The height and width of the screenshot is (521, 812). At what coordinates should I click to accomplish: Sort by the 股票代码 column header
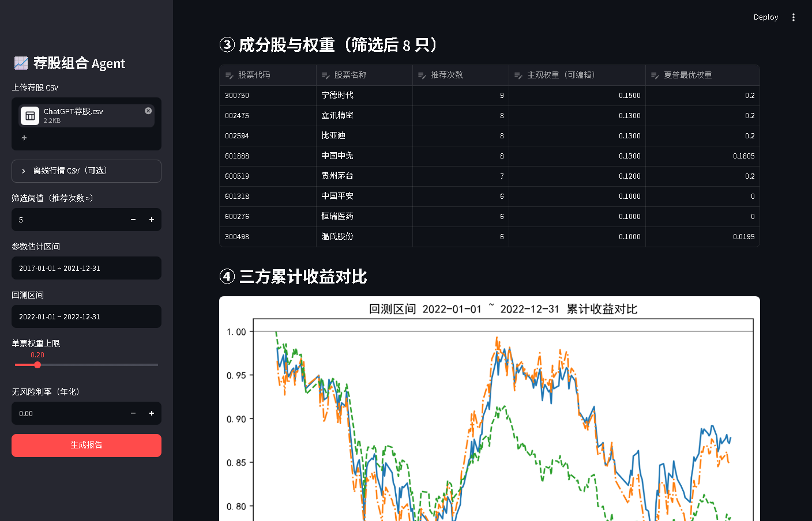268,75
